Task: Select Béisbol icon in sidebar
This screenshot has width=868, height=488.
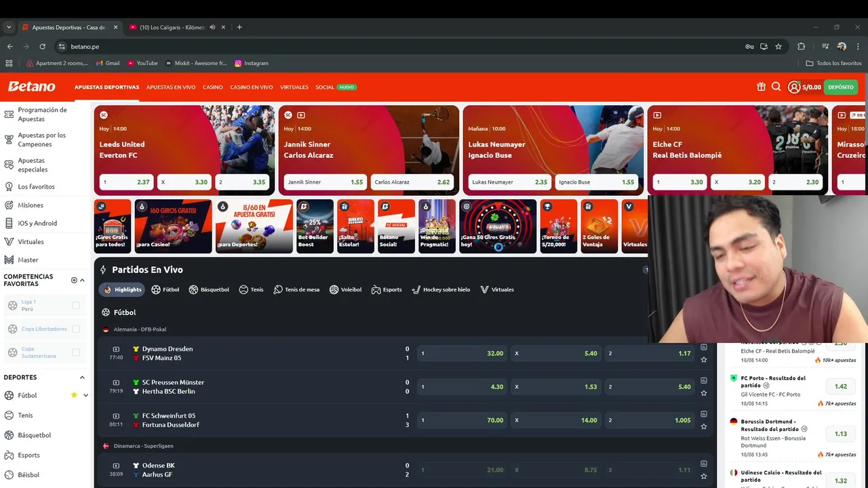Action: (9, 474)
